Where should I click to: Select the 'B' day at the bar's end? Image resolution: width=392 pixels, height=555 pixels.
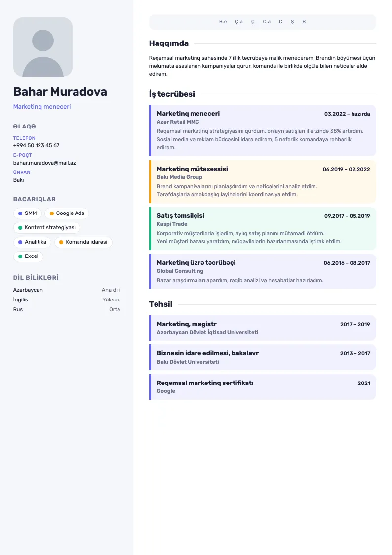304,22
